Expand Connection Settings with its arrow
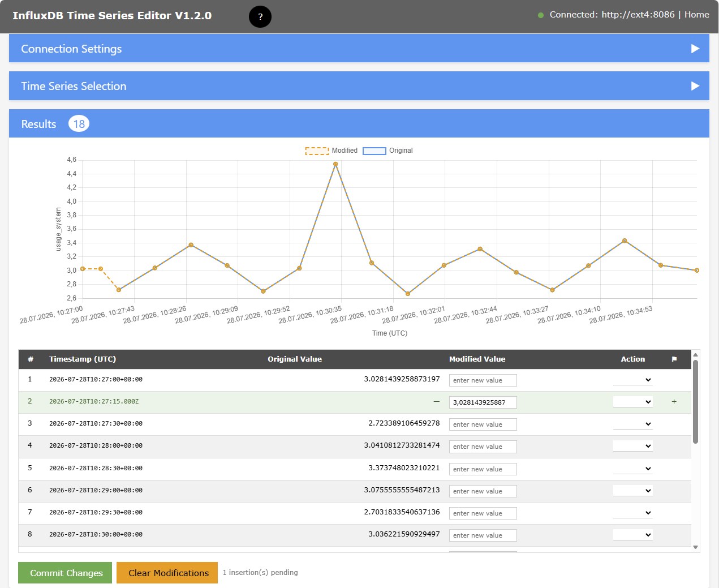Screen dimensions: 719x588 (x=695, y=49)
